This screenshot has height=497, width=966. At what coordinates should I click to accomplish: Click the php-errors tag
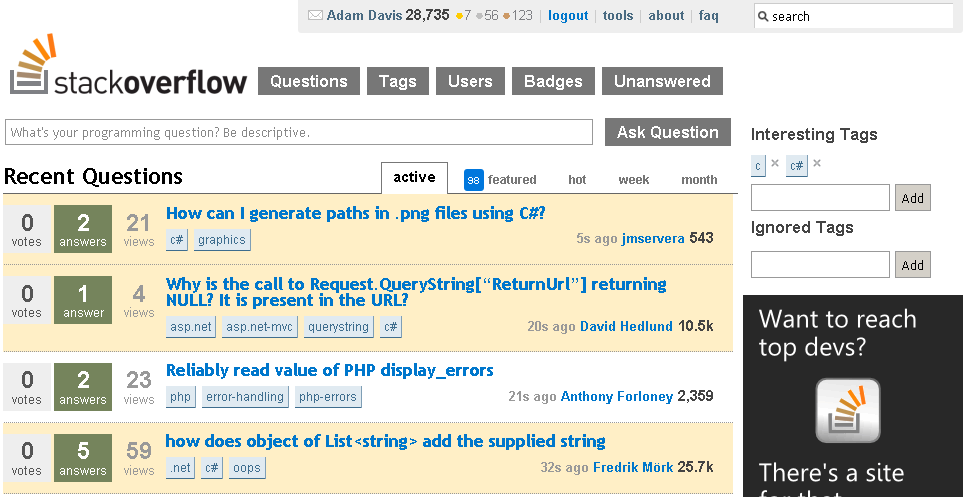328,397
